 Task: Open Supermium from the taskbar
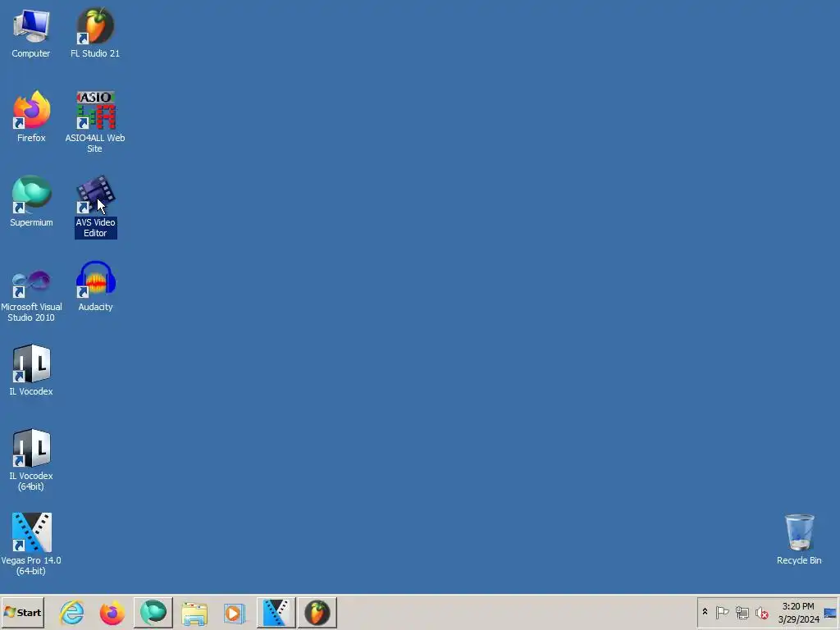tap(153, 612)
